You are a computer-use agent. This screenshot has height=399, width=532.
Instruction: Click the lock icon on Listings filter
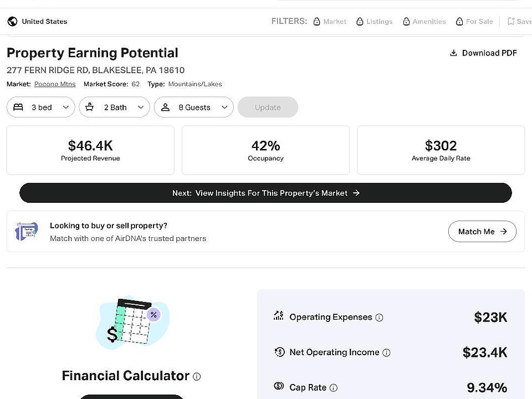point(360,22)
